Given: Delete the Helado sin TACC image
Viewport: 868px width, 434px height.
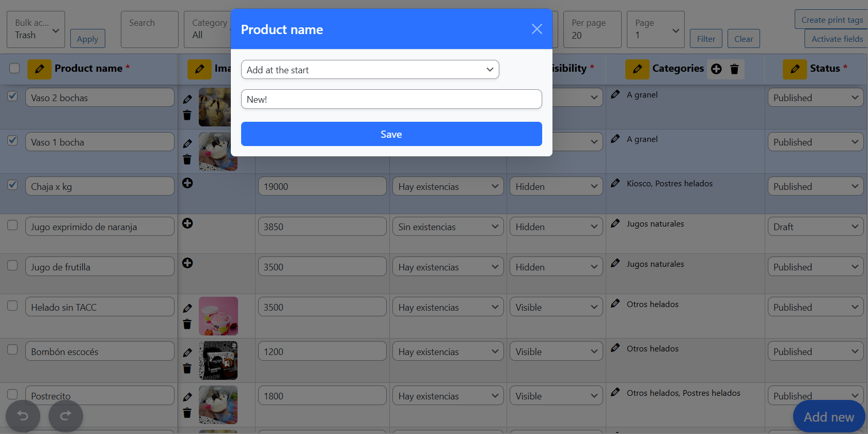Looking at the screenshot, I should click(x=187, y=324).
